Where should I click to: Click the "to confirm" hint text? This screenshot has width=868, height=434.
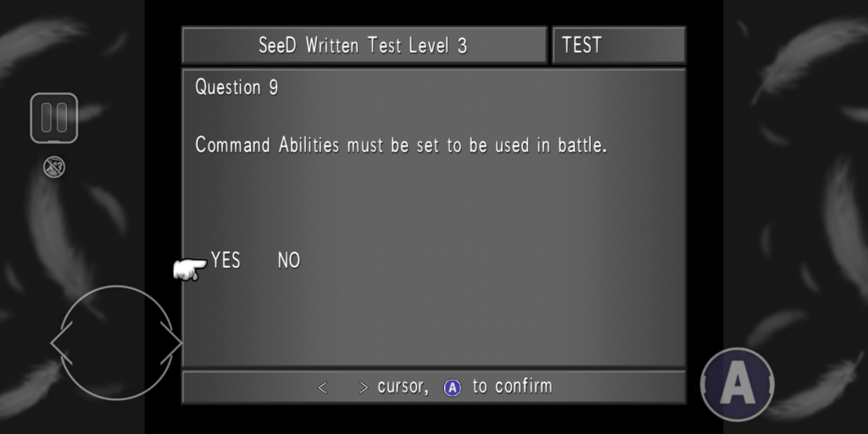(x=512, y=387)
